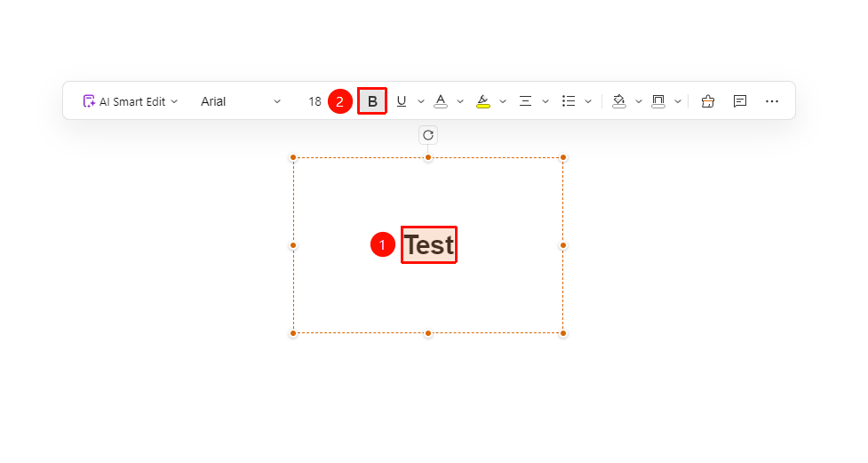Apply the font color A icon

click(441, 101)
